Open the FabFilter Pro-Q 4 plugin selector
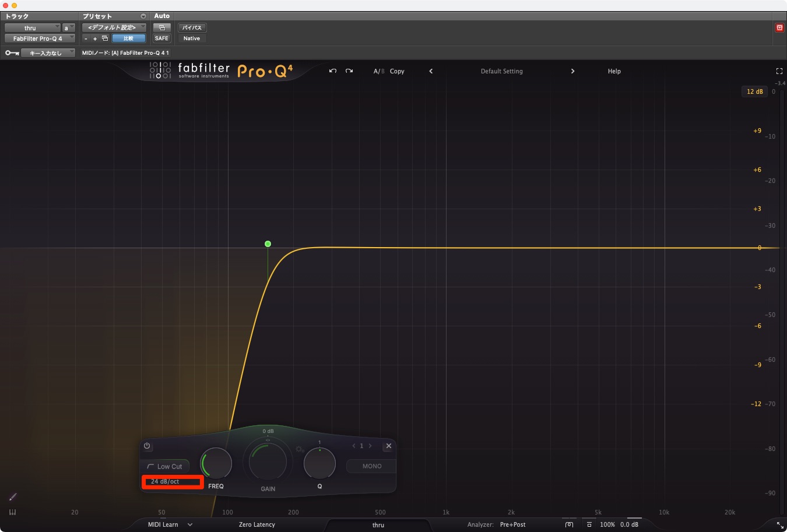The image size is (787, 532). (40, 38)
